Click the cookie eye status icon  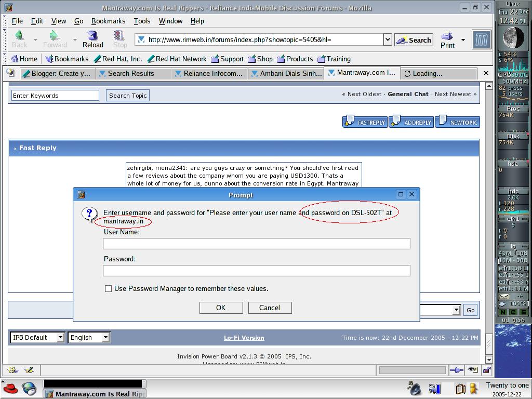pyautogui.click(x=473, y=370)
